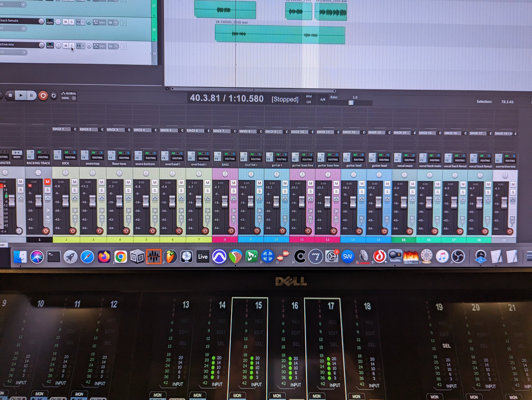The width and height of the screenshot is (532, 400).
Task: Open ROUTING on the corrective mix mixer strip
Action: [x=510, y=161]
